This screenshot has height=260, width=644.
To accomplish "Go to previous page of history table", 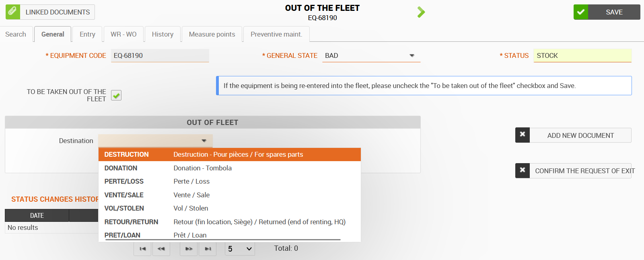I will pos(161,249).
